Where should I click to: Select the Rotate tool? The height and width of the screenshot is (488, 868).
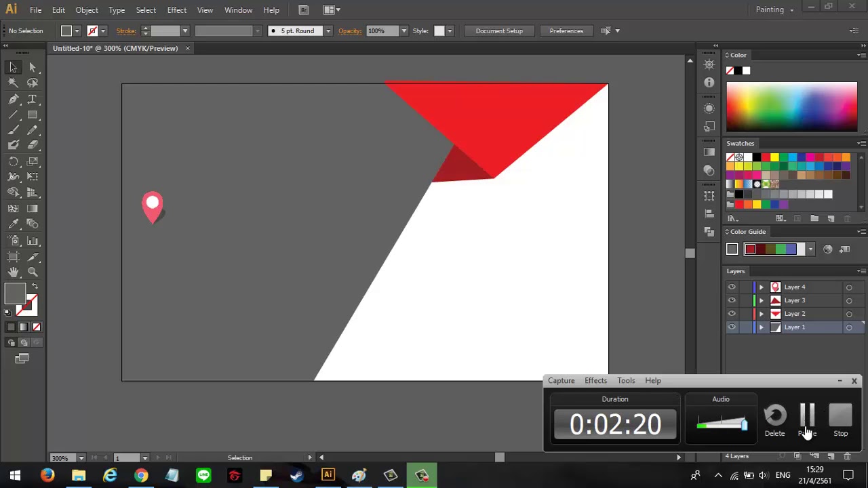pos(14,161)
